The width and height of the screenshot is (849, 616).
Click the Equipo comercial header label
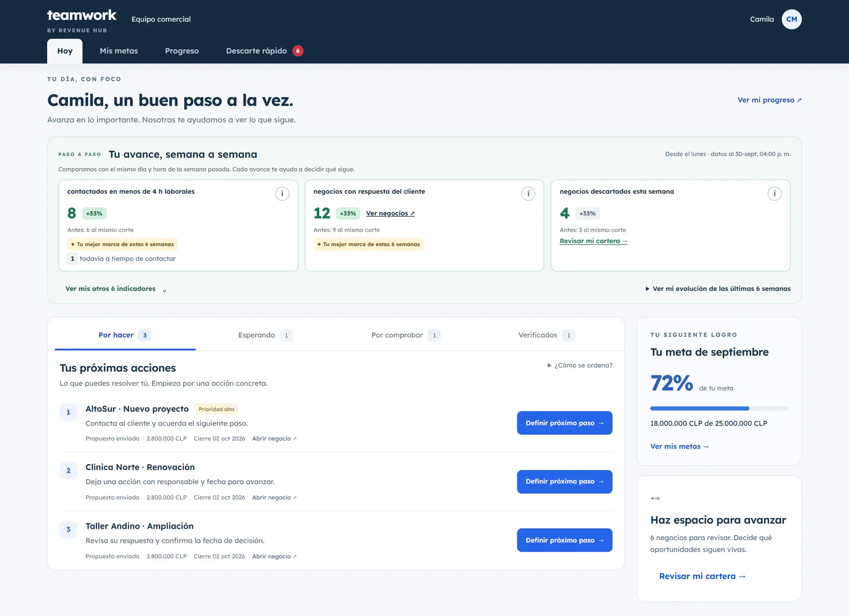click(161, 19)
